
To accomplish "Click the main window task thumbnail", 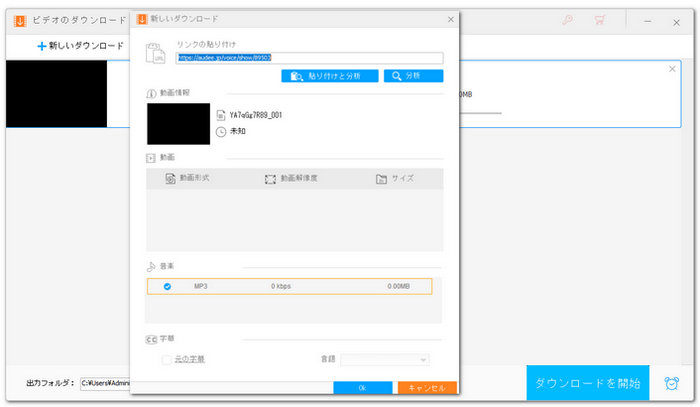I will 56,94.
